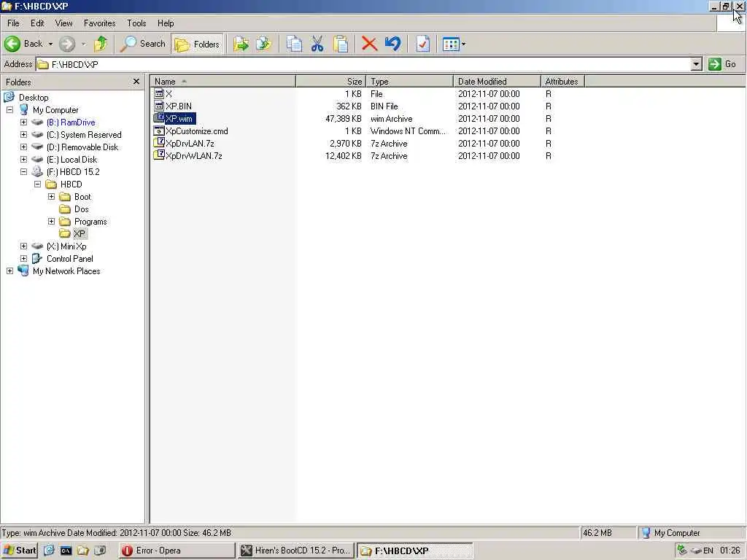747x560 pixels.
Task: Sort by the Name column header
Action: [x=223, y=82]
